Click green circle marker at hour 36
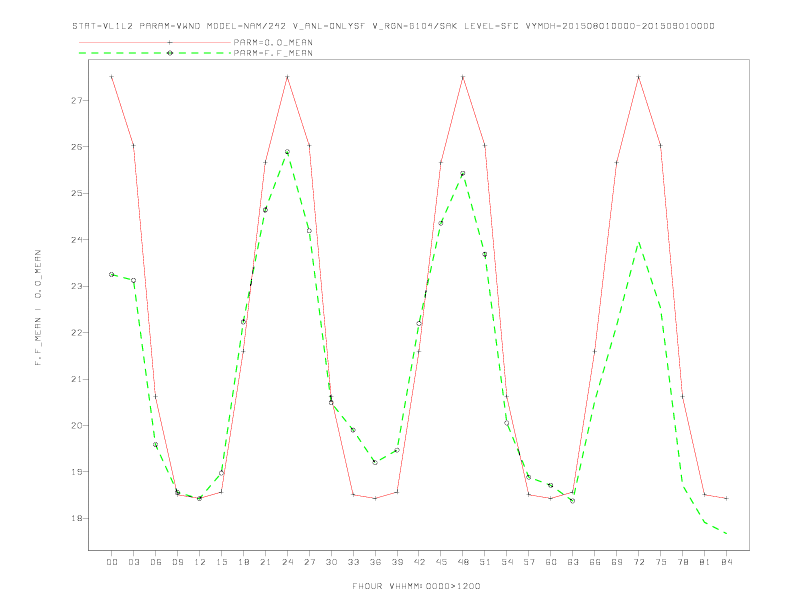Screen dimensions: 792x612 (375, 463)
